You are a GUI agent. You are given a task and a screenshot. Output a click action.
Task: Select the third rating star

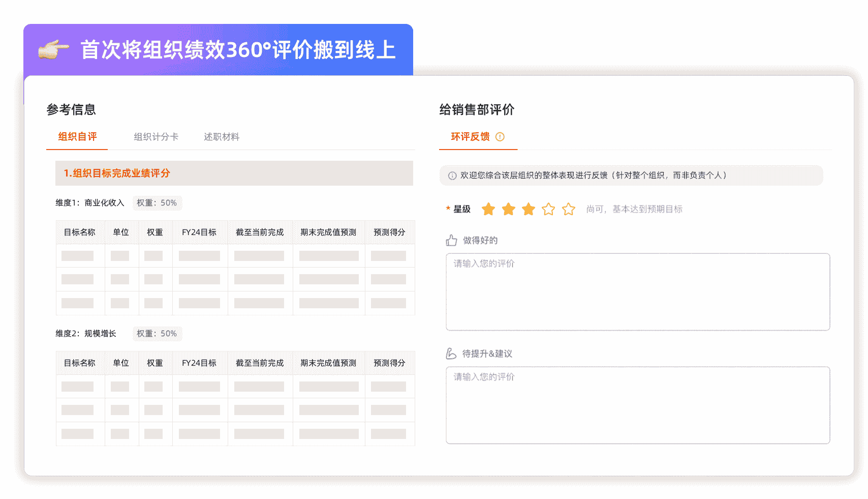click(529, 209)
